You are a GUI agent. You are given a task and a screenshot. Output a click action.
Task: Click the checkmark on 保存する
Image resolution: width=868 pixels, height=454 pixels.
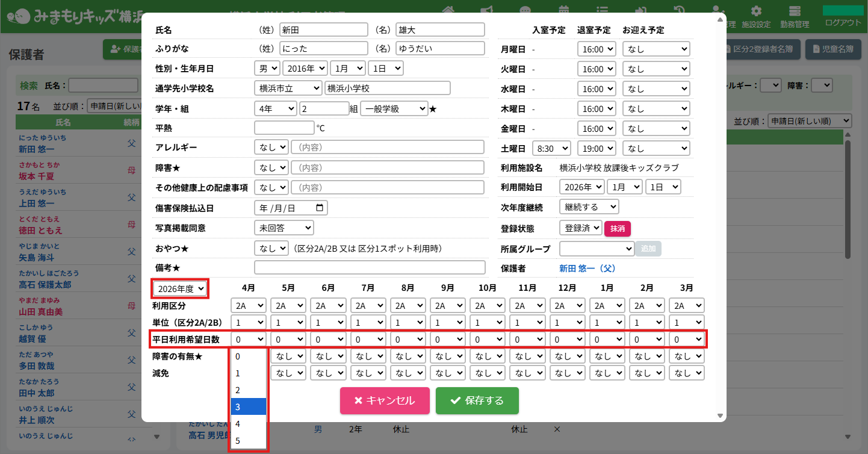455,400
